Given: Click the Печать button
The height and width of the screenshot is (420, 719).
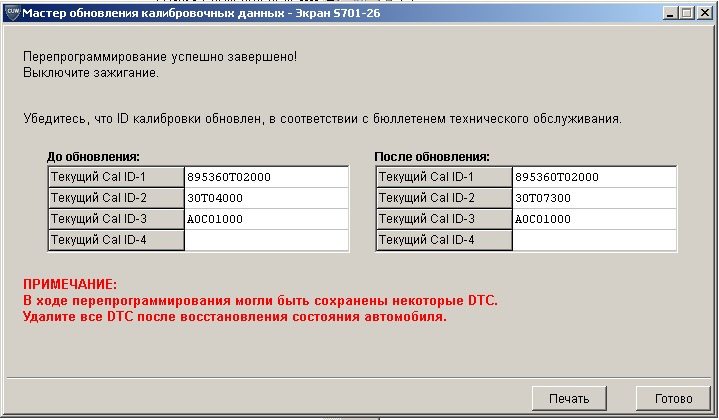Looking at the screenshot, I should click(569, 398).
